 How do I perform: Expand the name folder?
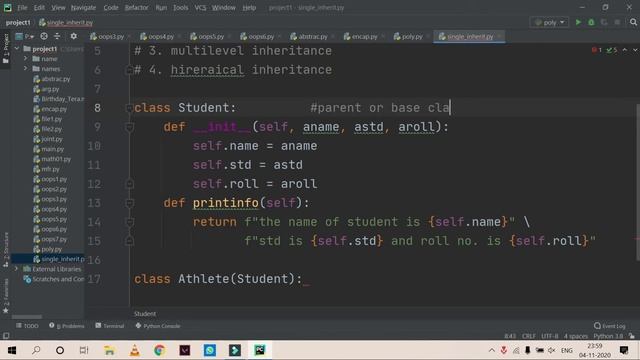pos(25,59)
